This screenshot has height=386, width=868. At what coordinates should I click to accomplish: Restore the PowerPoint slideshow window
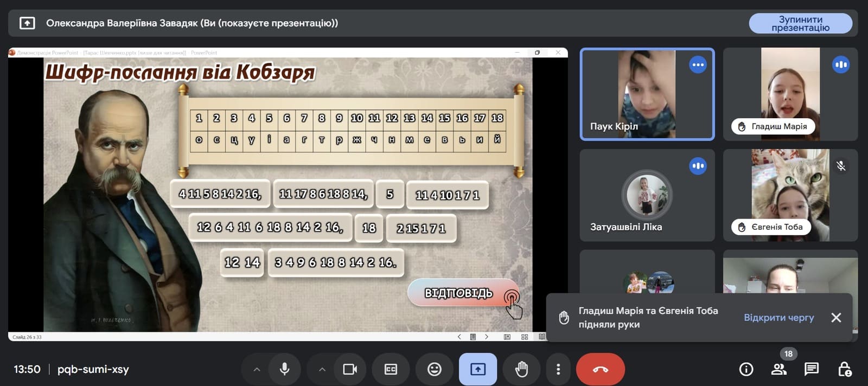coord(537,53)
